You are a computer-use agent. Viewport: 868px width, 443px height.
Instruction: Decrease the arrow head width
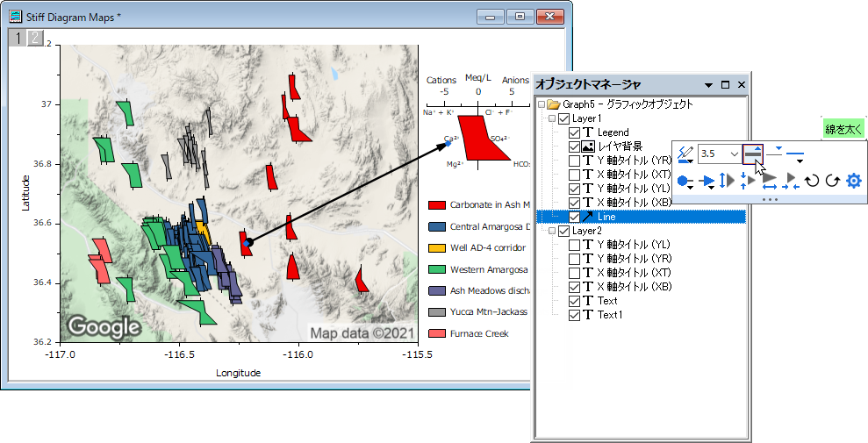pos(747,181)
